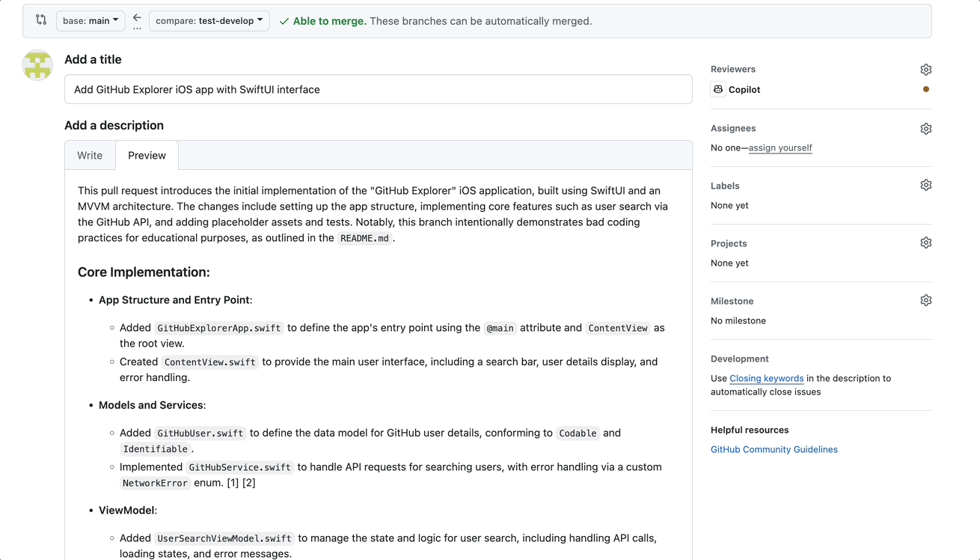Click the compare branches git icon
Viewport: 980px width, 560px height.
[x=41, y=20]
